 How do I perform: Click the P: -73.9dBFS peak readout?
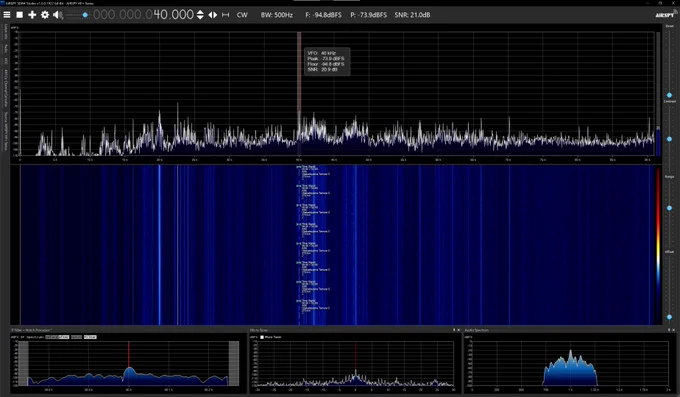(x=369, y=15)
